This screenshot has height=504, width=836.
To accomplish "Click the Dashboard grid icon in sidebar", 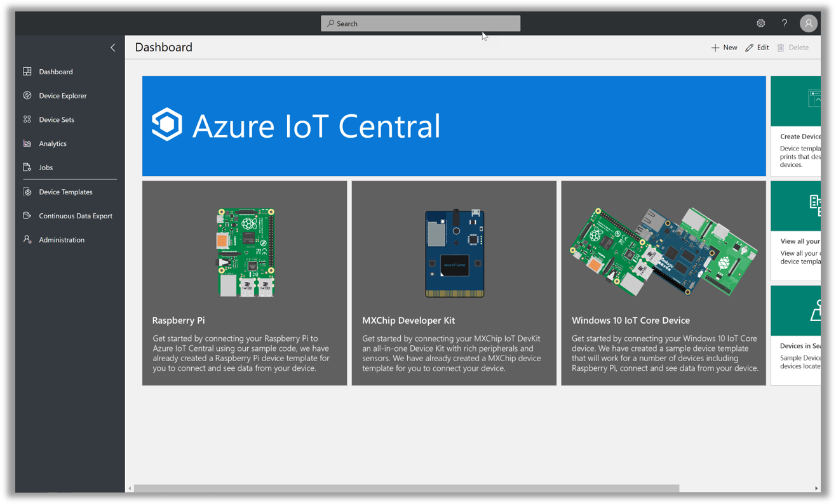I will pos(27,72).
